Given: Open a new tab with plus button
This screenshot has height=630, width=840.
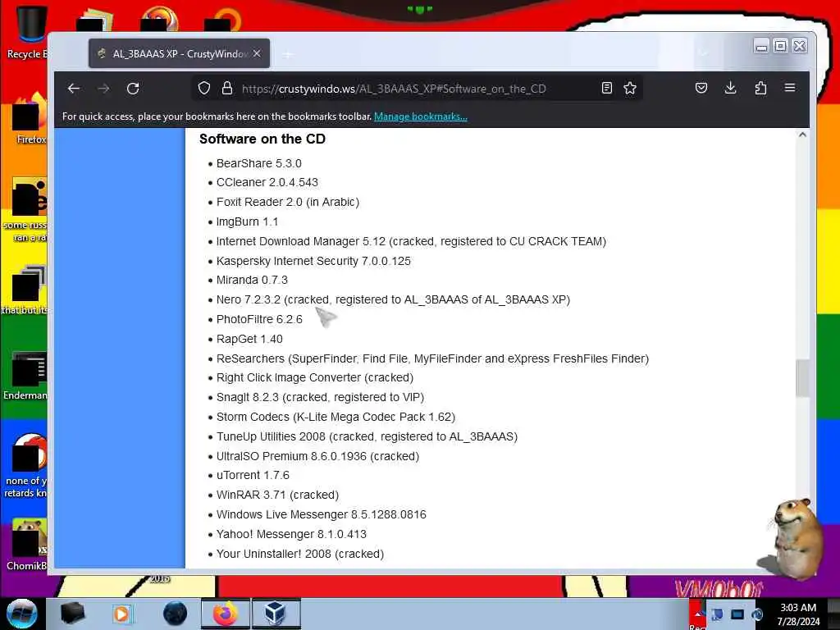Looking at the screenshot, I should click(288, 54).
